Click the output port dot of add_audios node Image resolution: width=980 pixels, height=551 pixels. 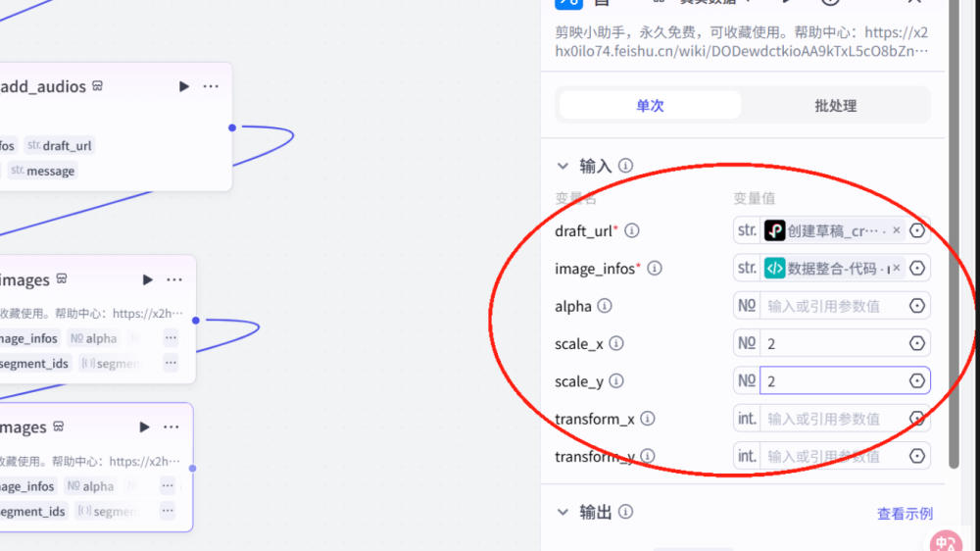click(x=232, y=127)
